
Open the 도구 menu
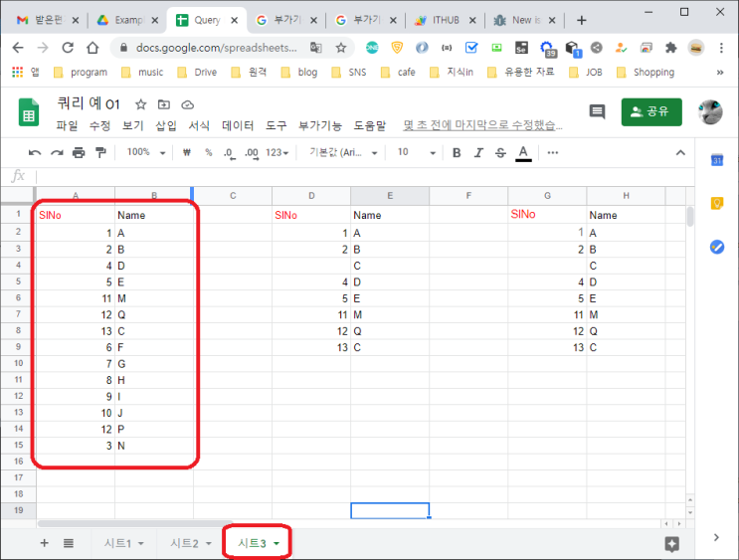point(277,126)
